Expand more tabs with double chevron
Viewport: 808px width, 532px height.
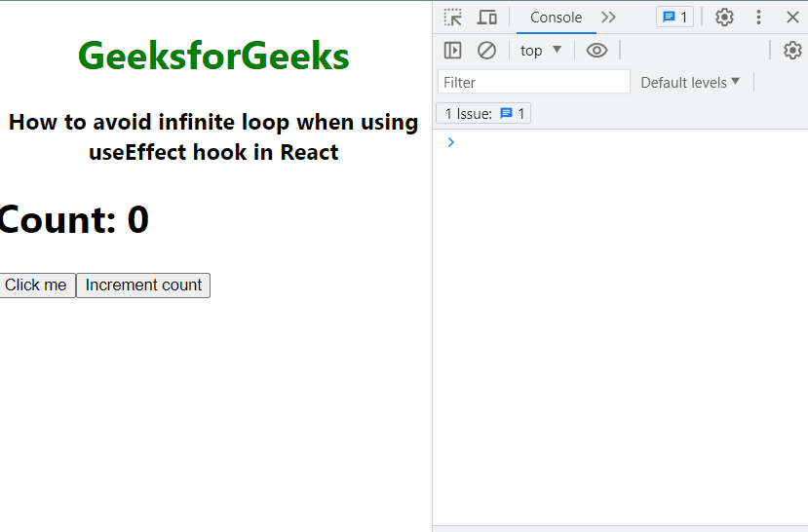608,18
